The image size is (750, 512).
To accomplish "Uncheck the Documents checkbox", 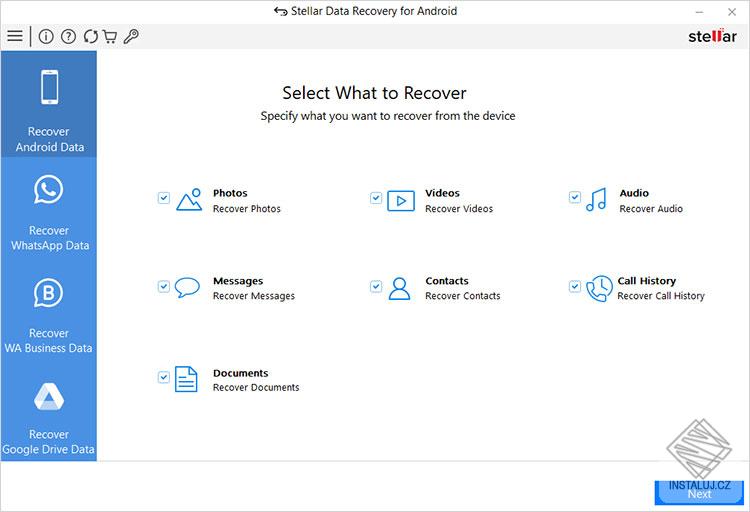I will 164,377.
